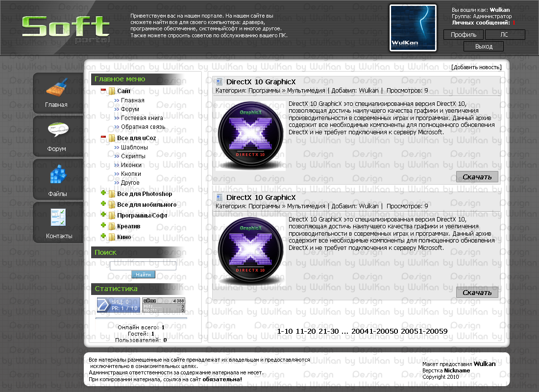Open Другое under Все для uCoz
This screenshot has height=392, width=539.
[130, 183]
